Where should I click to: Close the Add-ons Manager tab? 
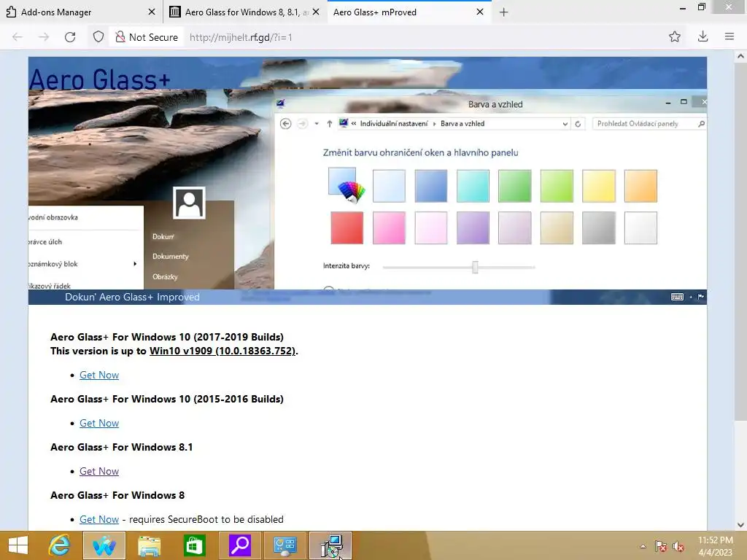point(152,12)
